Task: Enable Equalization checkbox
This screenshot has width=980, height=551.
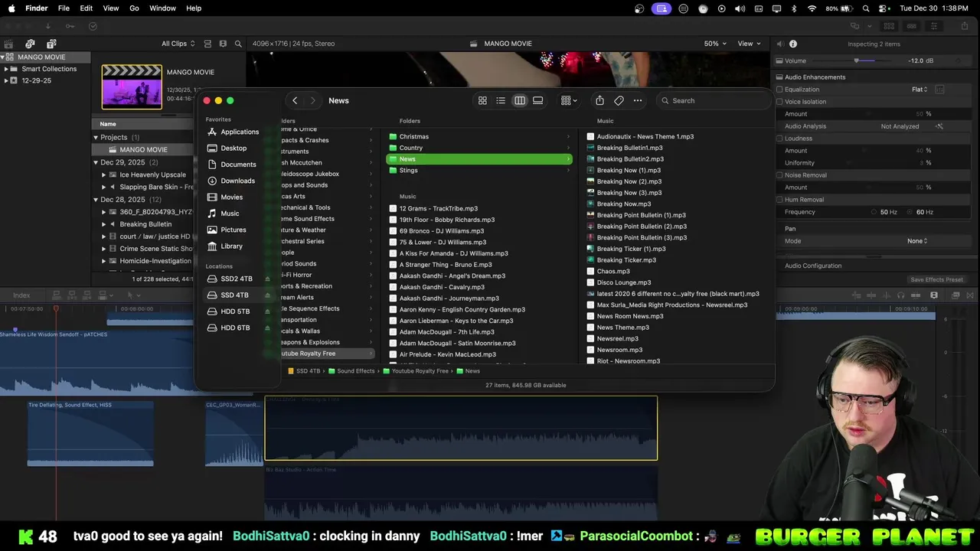Action: tap(779, 90)
